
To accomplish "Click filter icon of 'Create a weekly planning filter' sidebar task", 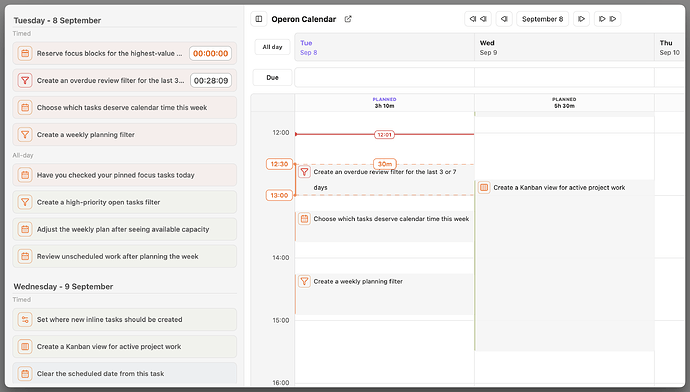I will 25,135.
